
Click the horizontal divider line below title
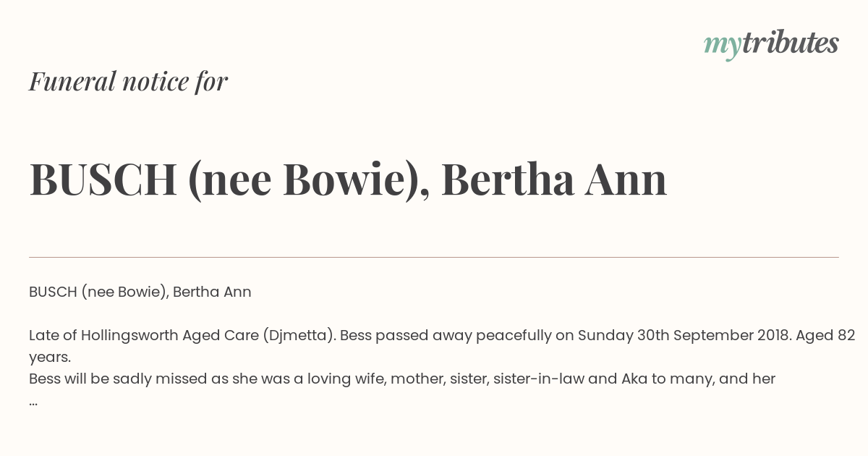434,257
